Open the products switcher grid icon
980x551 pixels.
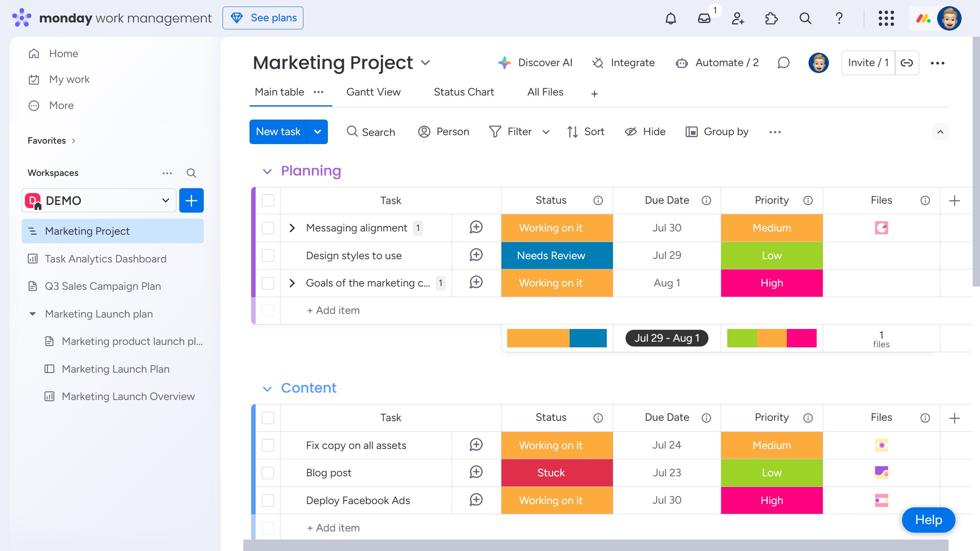pos(886,18)
